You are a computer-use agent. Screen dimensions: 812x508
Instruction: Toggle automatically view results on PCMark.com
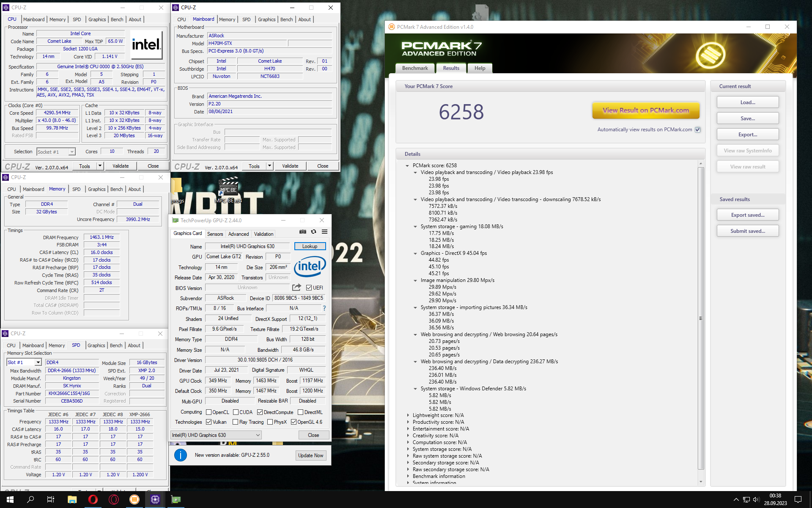[698, 130]
